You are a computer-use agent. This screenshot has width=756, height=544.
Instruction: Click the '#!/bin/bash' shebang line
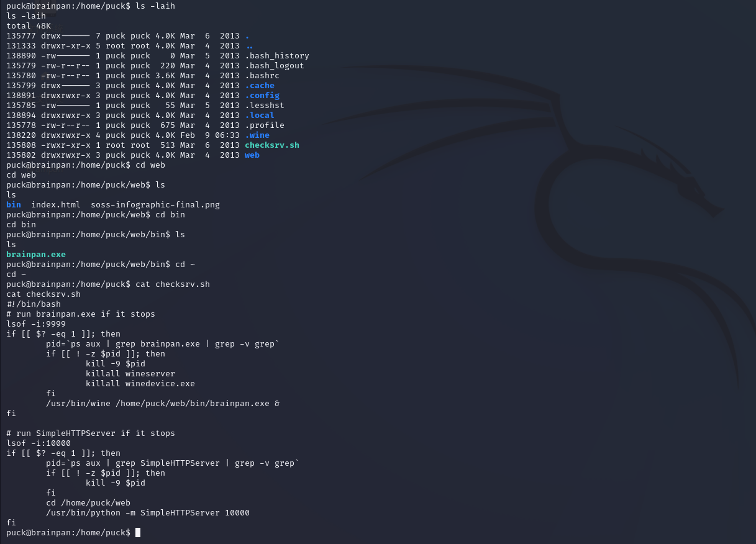click(34, 304)
